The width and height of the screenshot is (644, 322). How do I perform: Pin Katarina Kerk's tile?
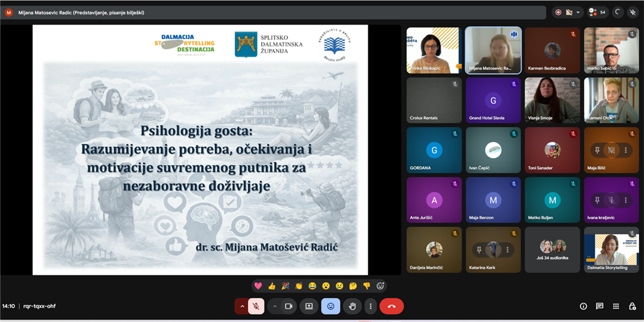(x=479, y=250)
